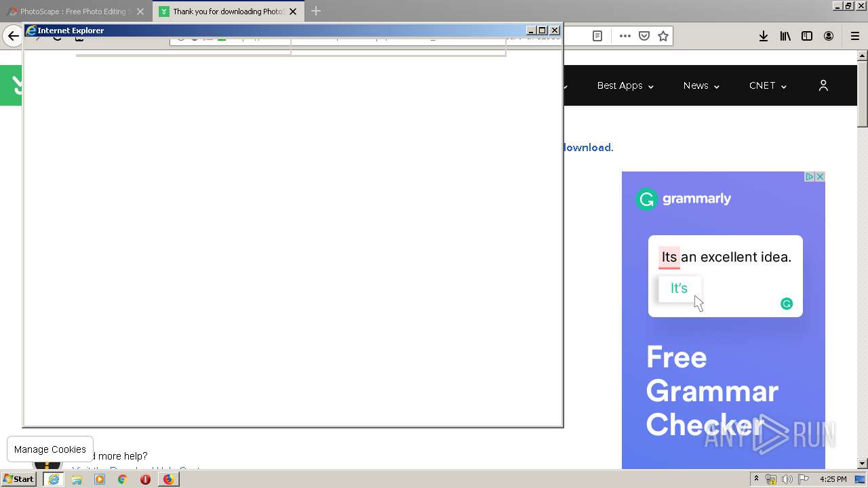The height and width of the screenshot is (488, 868).
Task: Open a new Firefox tab
Action: coord(316,12)
